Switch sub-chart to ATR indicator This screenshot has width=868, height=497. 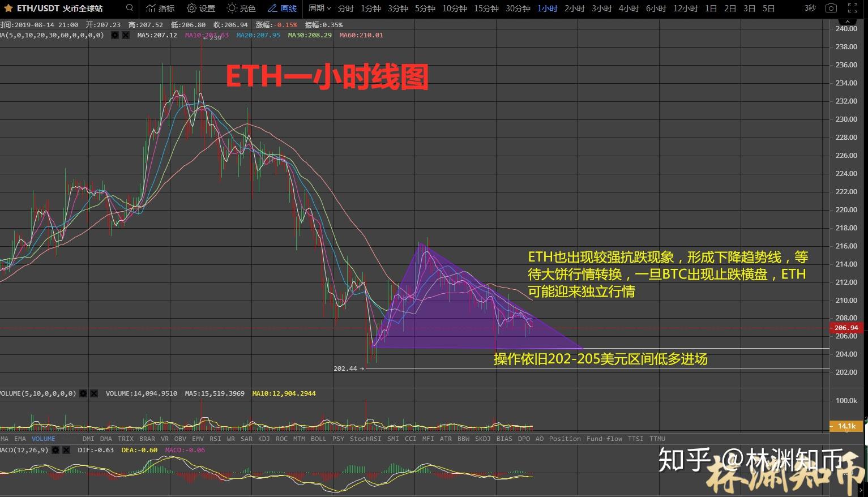pos(446,439)
